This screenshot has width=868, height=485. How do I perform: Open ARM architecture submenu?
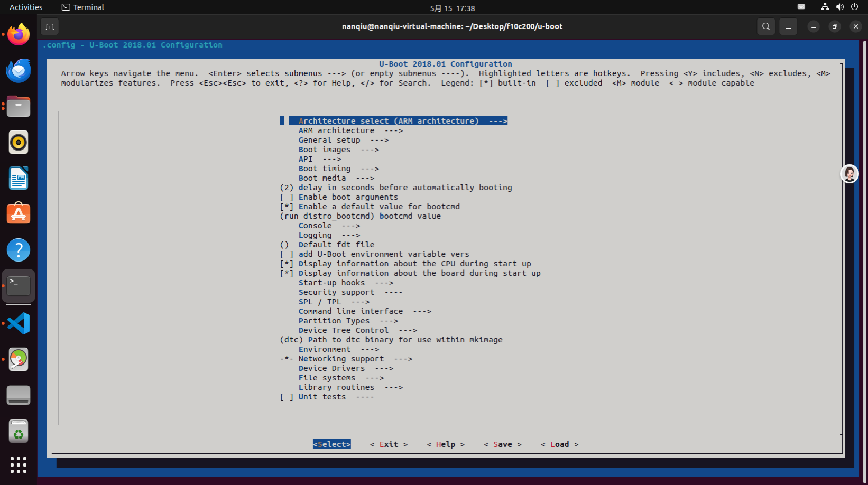(x=350, y=130)
